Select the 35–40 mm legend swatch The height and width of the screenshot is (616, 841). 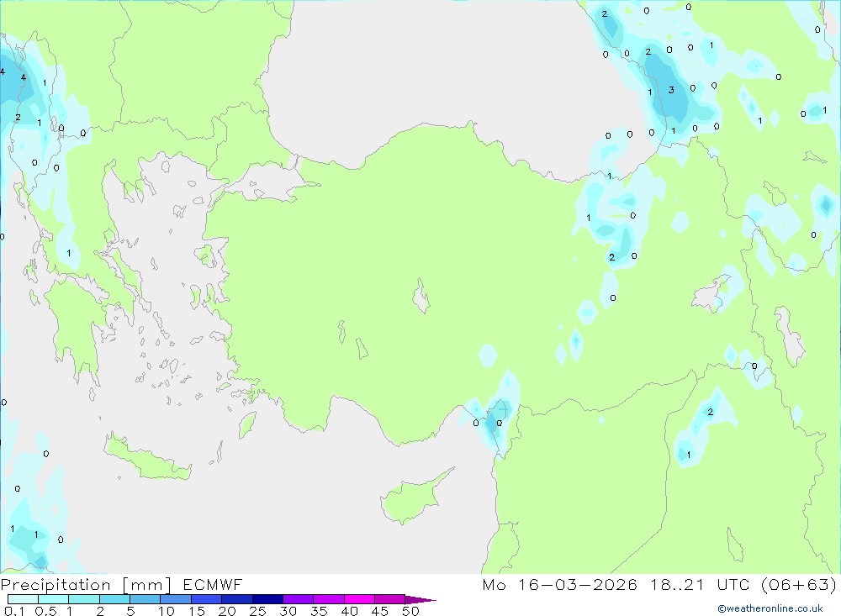point(329,599)
